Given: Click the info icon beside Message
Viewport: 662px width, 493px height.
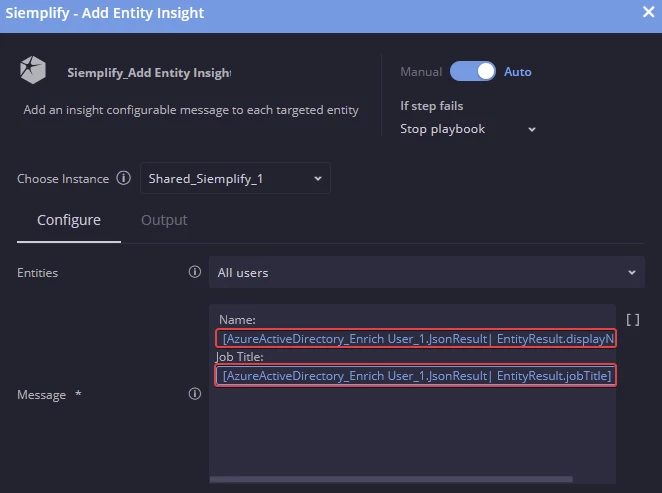Looking at the screenshot, I should click(195, 394).
